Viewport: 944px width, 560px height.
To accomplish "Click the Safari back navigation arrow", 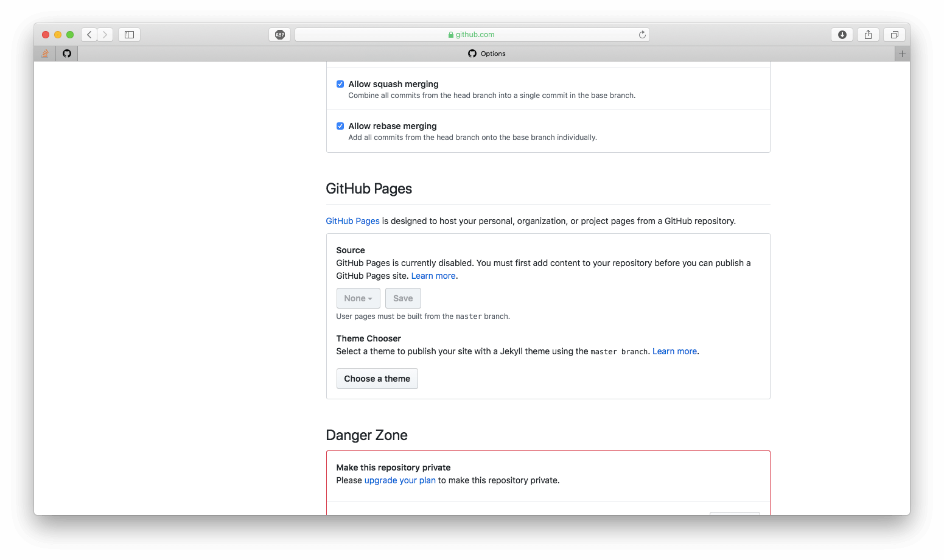I will [89, 35].
